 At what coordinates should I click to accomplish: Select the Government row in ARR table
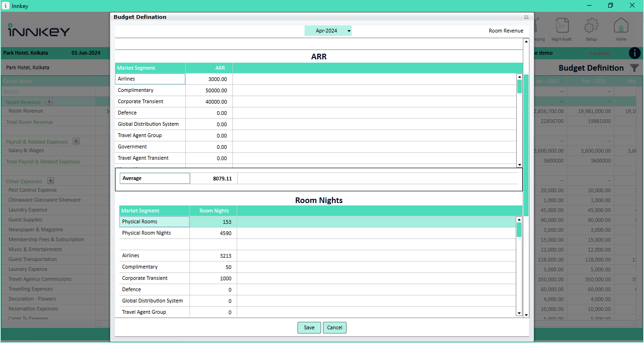coord(315,147)
